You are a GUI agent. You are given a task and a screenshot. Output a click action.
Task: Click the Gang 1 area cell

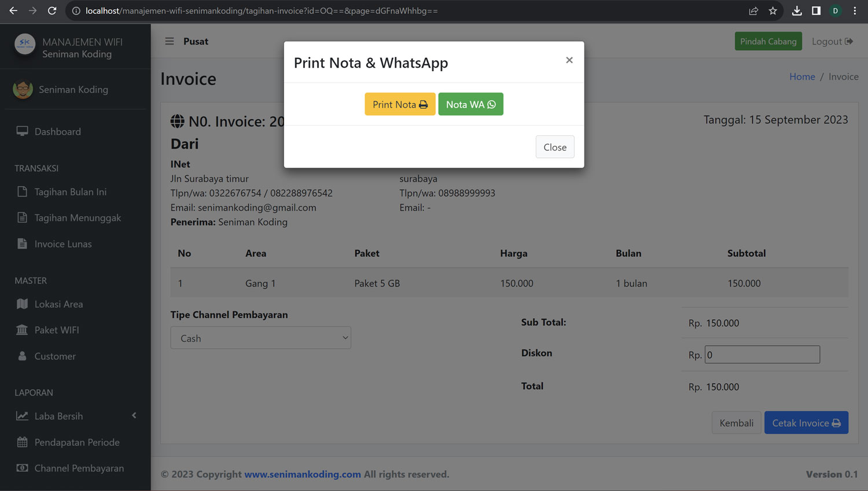point(260,283)
